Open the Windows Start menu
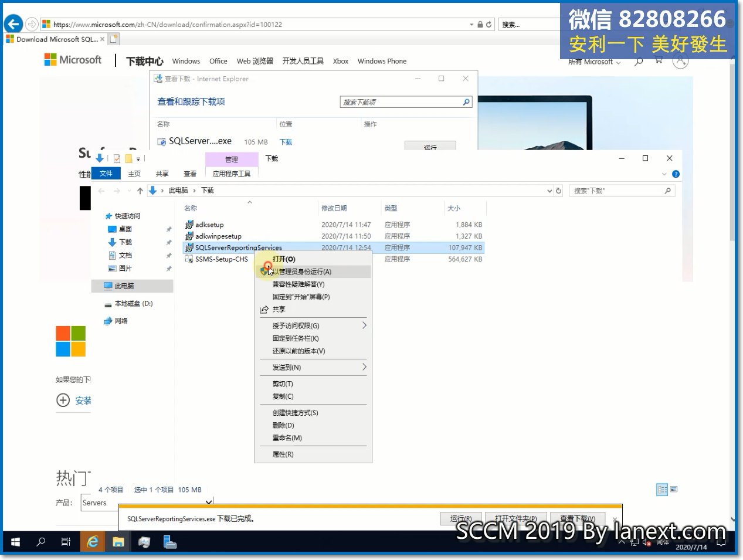This screenshot has width=743, height=560. tap(16, 542)
